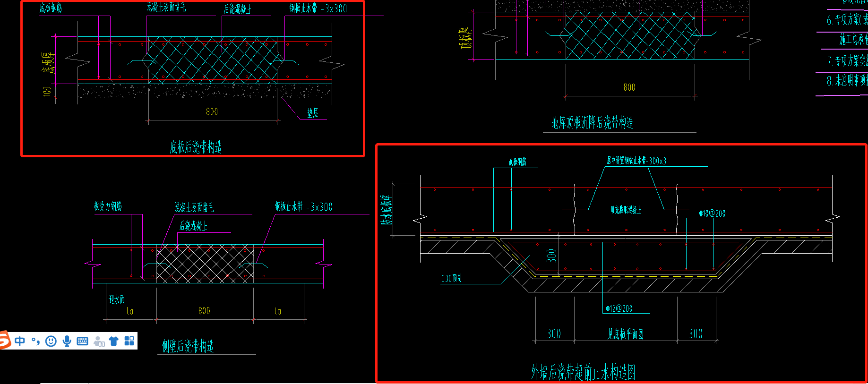868x384 pixels.
Task: Start voice input with microphone icon
Action: 67,341
